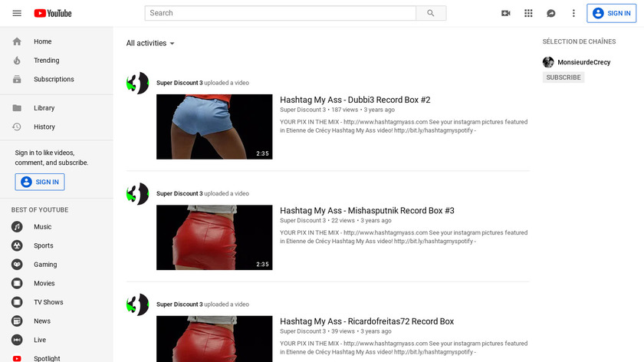Image resolution: width=644 pixels, height=362 pixels.
Task: Open the Ricardofreitas72 Record Box video title
Action: click(366, 321)
